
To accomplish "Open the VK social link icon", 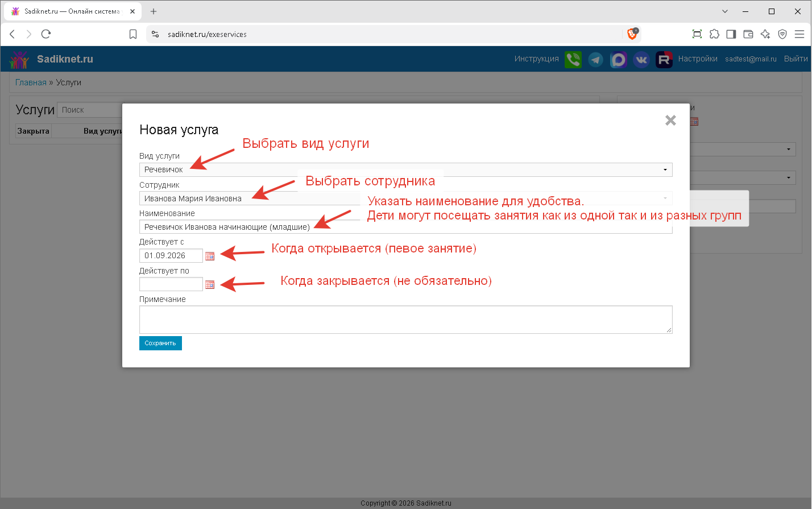I will coord(641,59).
